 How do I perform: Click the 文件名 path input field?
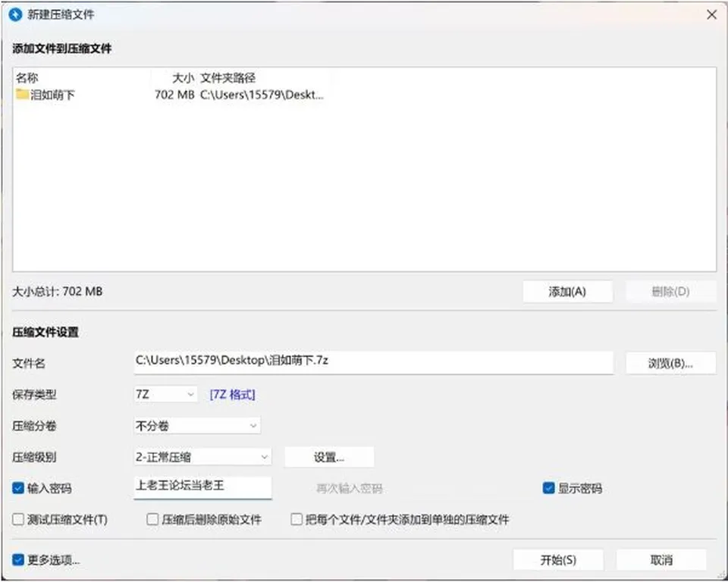[374, 362]
